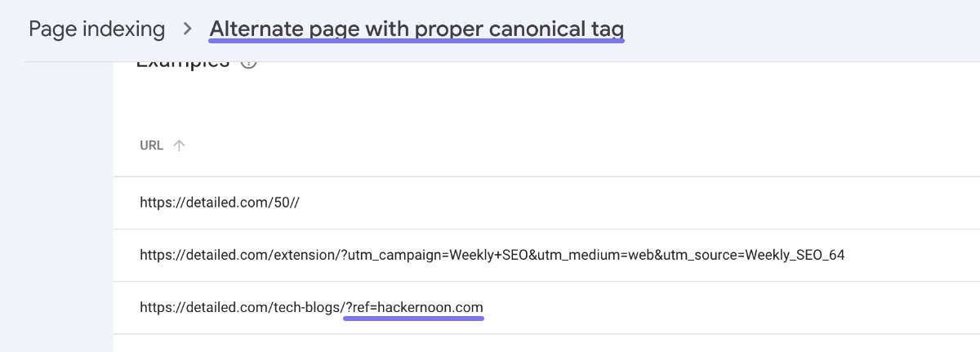Open the Examples help info icon

click(249, 63)
